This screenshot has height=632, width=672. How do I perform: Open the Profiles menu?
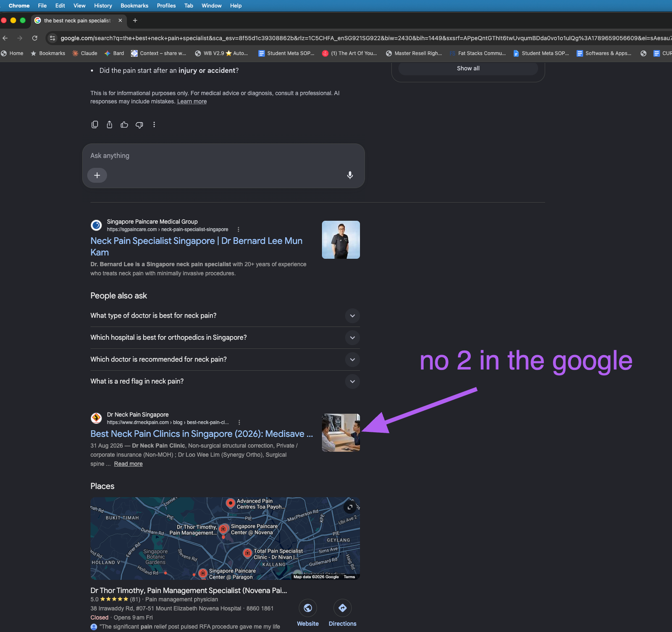(x=166, y=5)
